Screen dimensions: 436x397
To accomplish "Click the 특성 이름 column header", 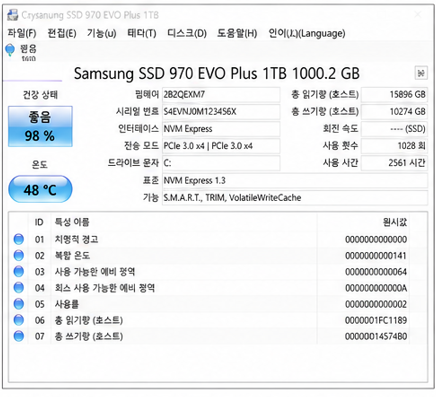I will (x=72, y=222).
